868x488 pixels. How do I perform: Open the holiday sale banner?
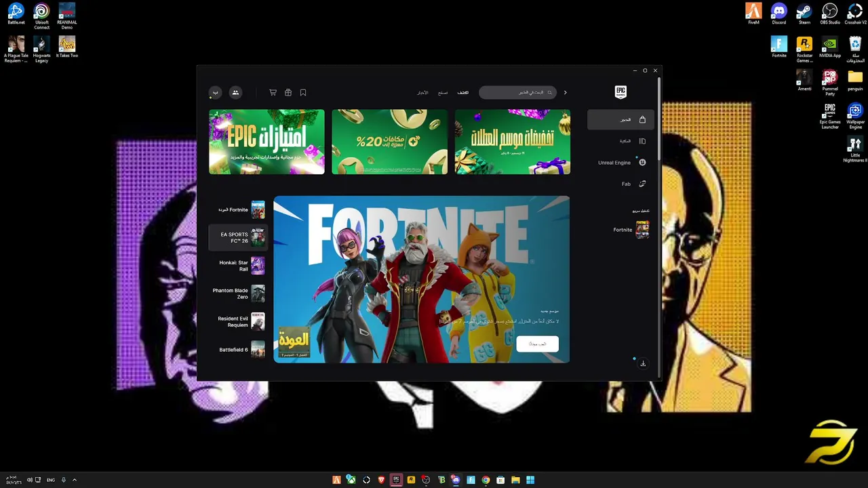tap(513, 142)
